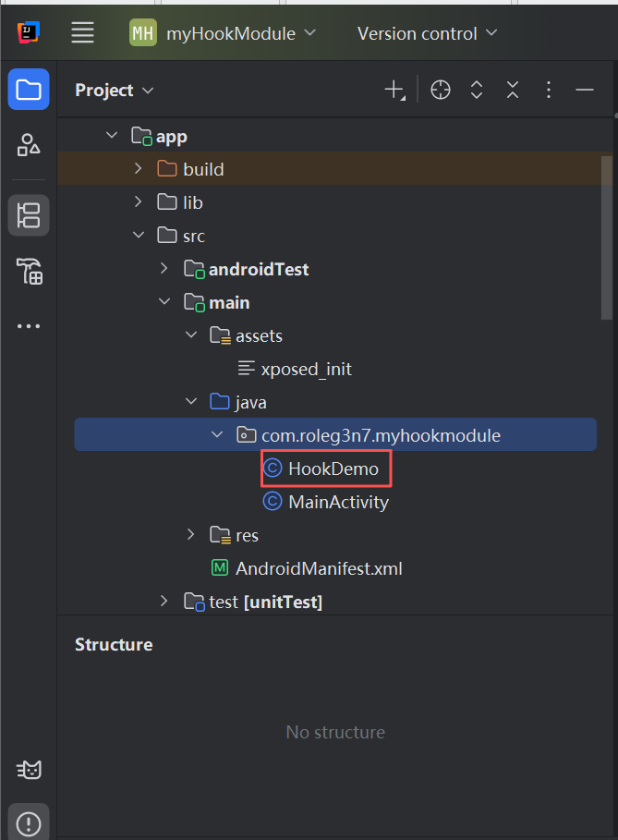The image size is (618, 840).
Task: Show more tool windows ellipsis
Action: pyautogui.click(x=29, y=325)
